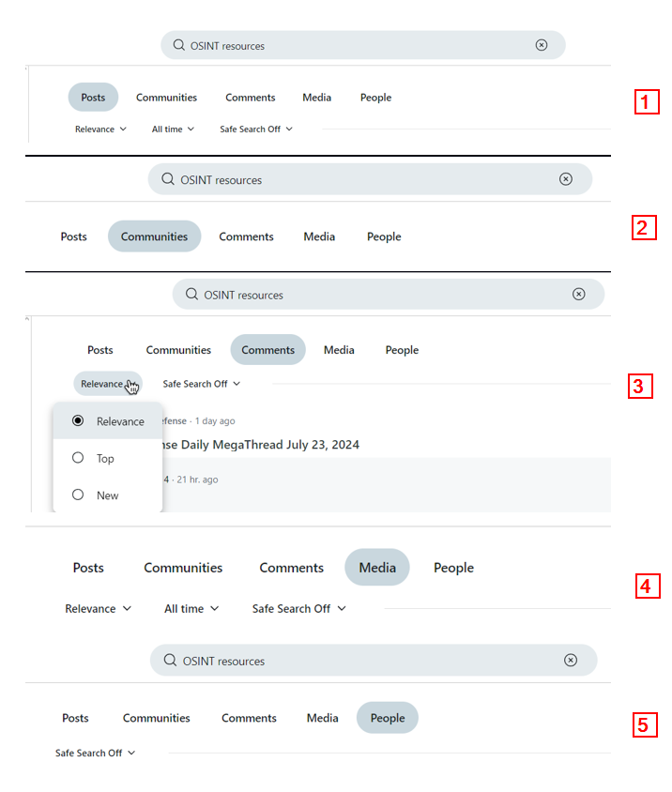Expand Safe Search Off dropdown under the selected People tab
The height and width of the screenshot is (792, 672).
95,753
